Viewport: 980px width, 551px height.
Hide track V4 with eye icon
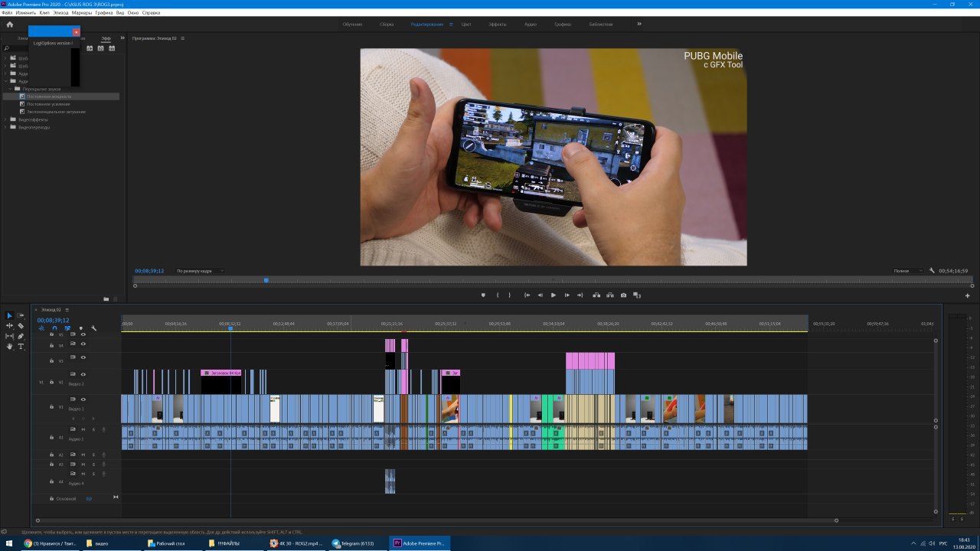(83, 344)
